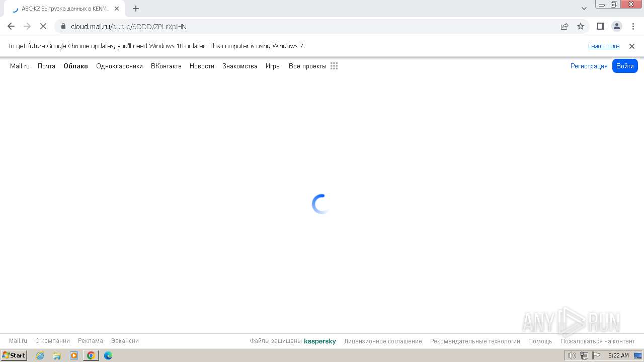Close the ABC-KZ tab
The width and height of the screenshot is (644, 362).
tap(117, 9)
